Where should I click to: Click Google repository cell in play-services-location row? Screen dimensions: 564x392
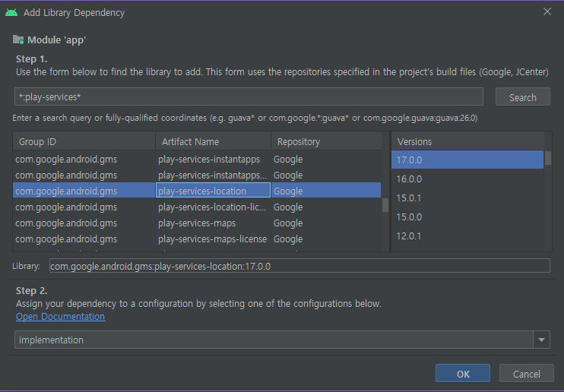click(326, 191)
